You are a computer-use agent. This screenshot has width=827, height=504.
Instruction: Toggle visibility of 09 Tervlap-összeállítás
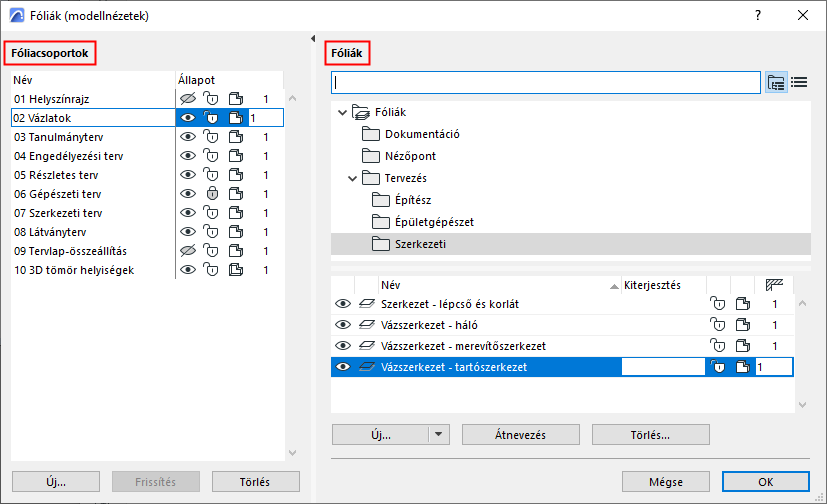[x=186, y=251]
